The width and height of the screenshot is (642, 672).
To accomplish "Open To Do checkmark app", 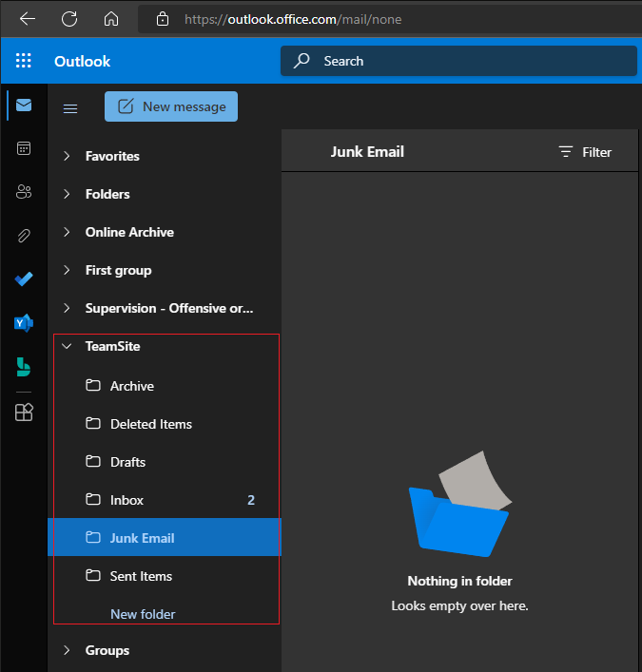I will pos(24,279).
